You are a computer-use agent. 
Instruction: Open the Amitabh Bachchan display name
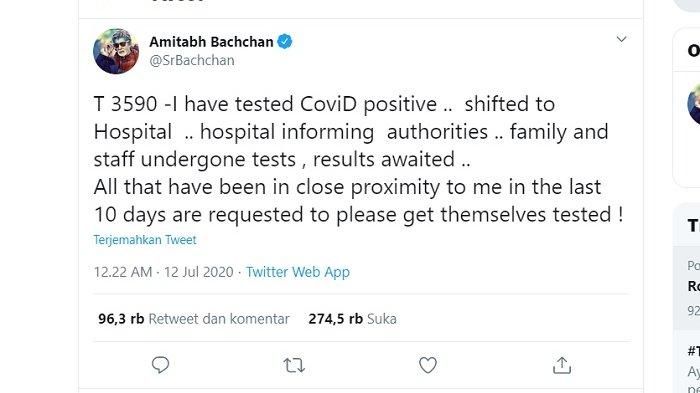(x=211, y=42)
